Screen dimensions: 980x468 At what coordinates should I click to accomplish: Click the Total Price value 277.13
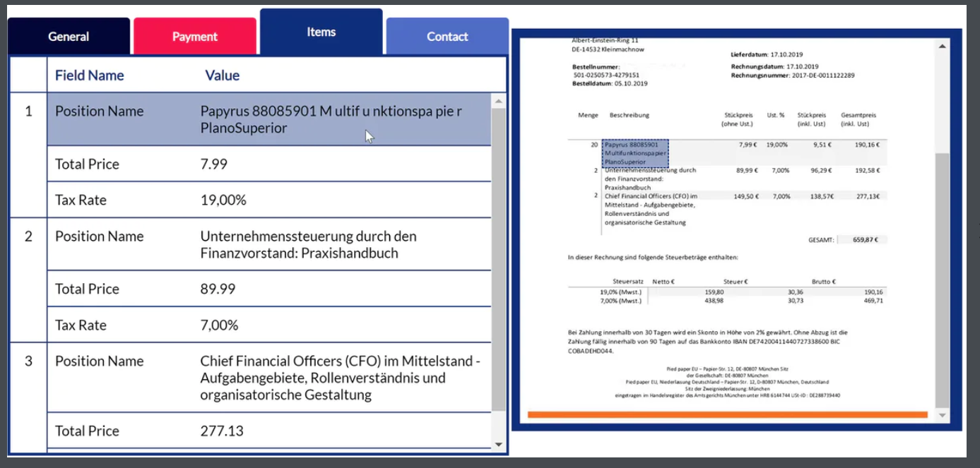[x=222, y=431]
